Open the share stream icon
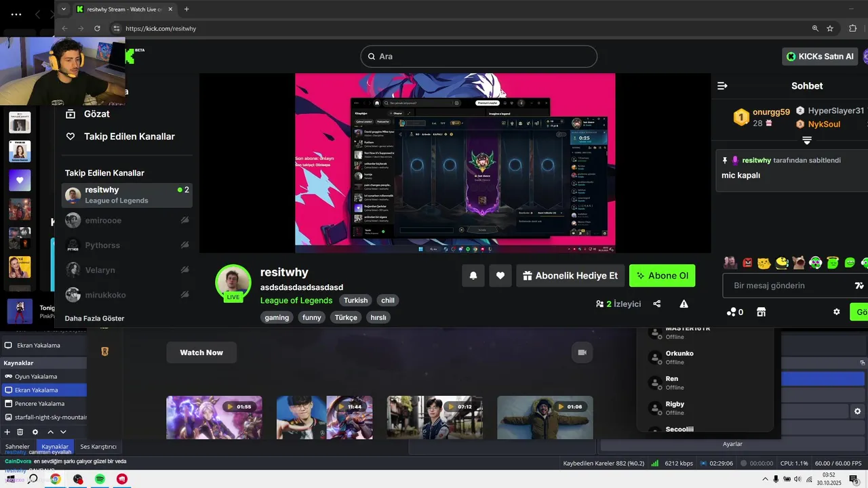Viewport: 868px width, 488px height. (657, 304)
